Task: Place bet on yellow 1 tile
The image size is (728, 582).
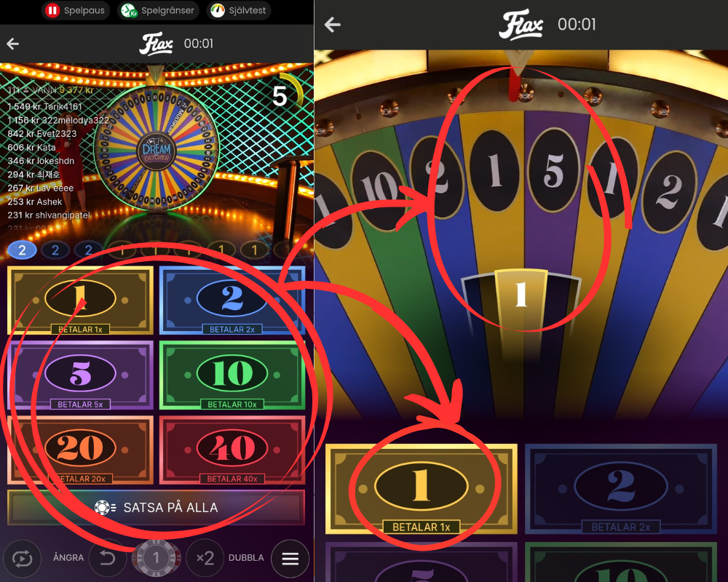Action: tap(80, 300)
